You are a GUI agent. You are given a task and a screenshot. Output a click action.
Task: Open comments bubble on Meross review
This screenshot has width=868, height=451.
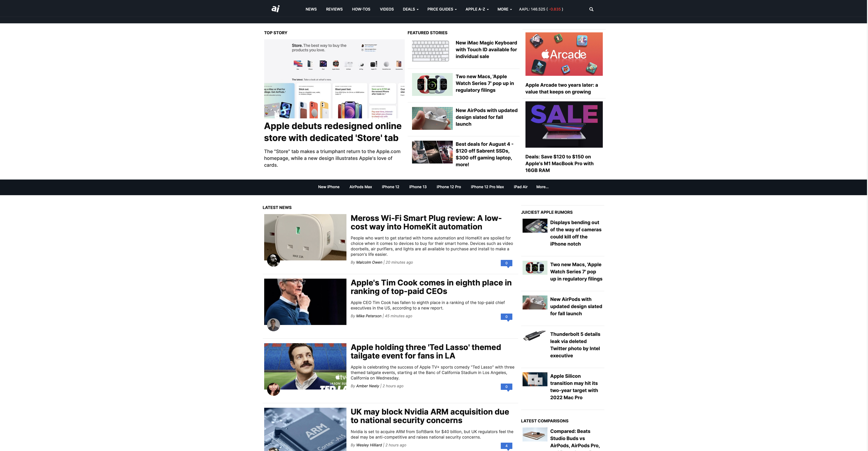coord(506,263)
